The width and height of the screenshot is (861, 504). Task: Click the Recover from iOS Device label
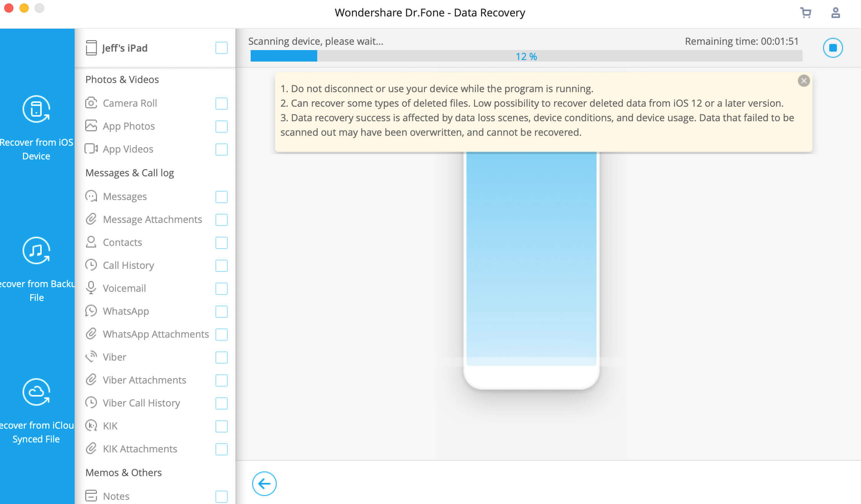coord(36,149)
